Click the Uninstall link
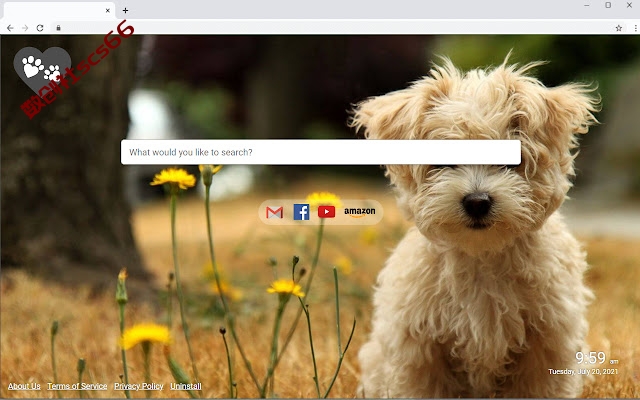640x400 pixels. click(186, 386)
